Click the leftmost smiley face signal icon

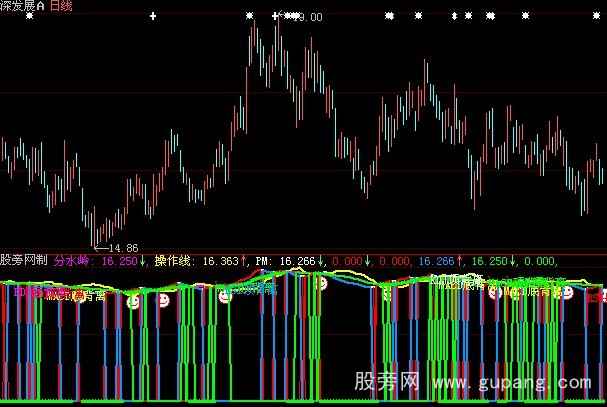(133, 302)
